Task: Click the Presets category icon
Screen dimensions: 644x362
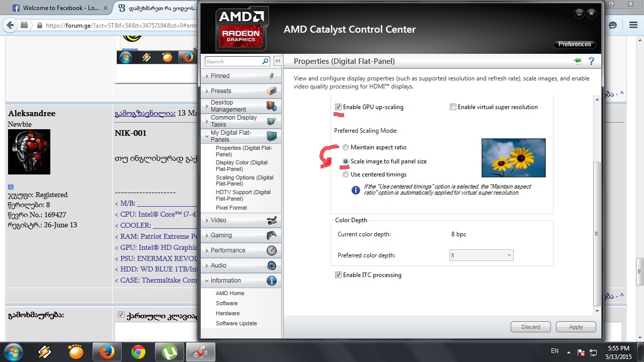Action: pos(272,91)
